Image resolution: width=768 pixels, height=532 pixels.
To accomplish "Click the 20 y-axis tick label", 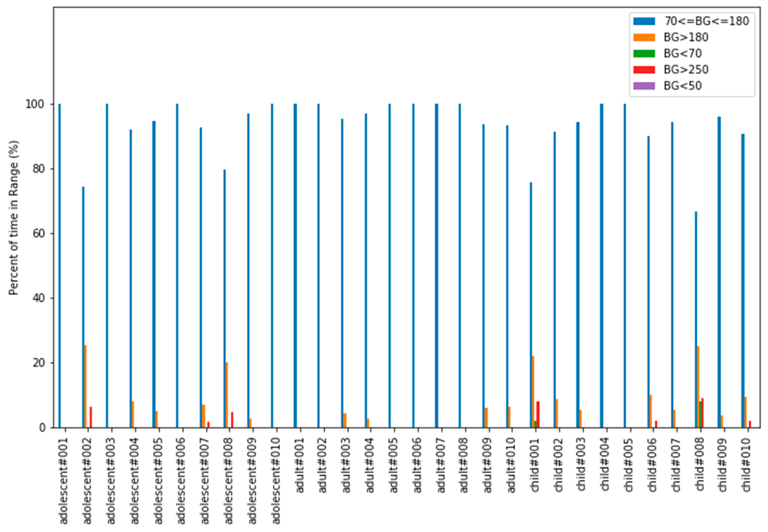I will coord(38,363).
